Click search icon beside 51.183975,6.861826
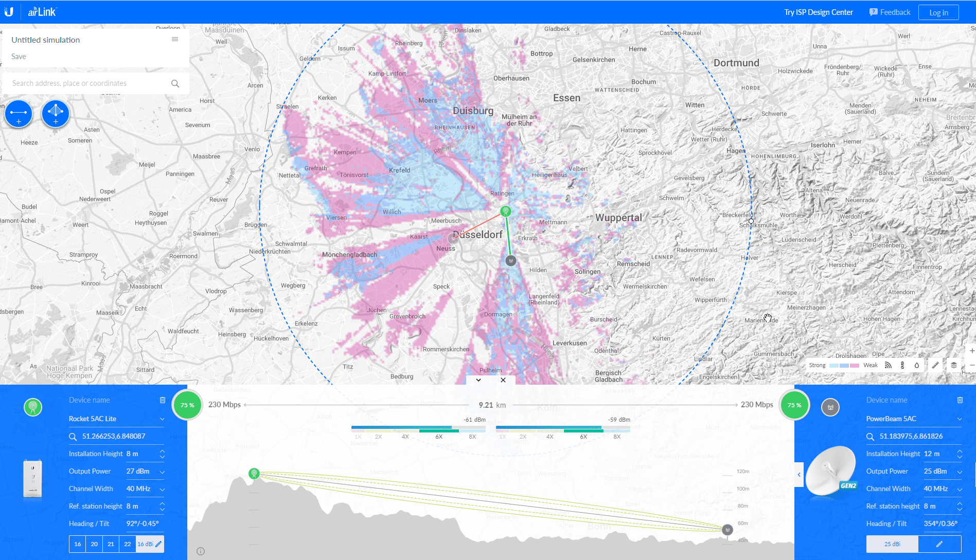 (871, 437)
